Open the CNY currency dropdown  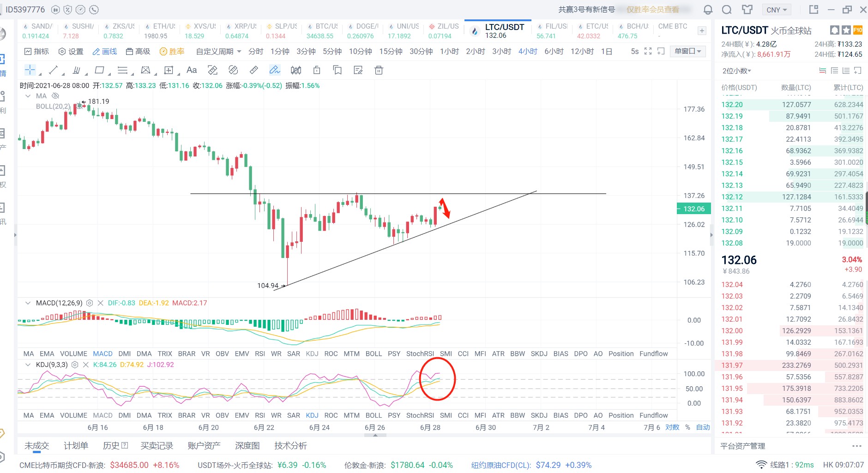click(x=777, y=9)
